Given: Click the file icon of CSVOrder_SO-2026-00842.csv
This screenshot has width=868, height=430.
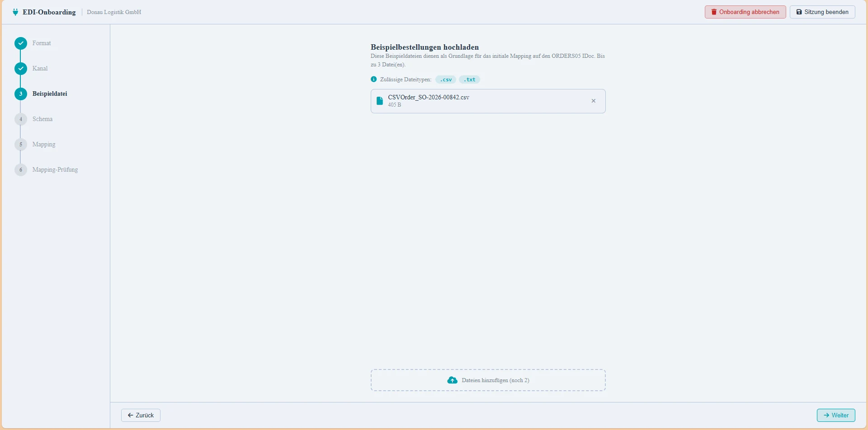Looking at the screenshot, I should pyautogui.click(x=380, y=101).
